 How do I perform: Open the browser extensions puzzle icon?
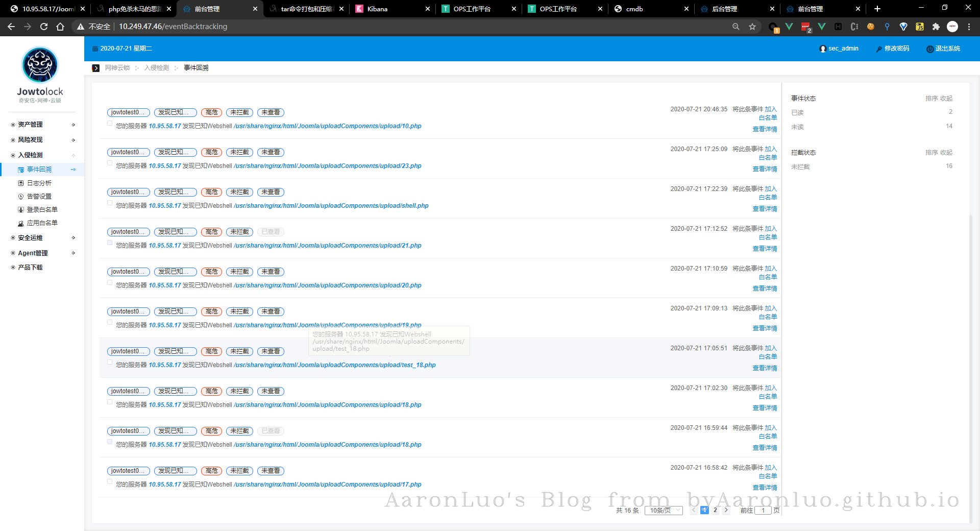point(936,27)
